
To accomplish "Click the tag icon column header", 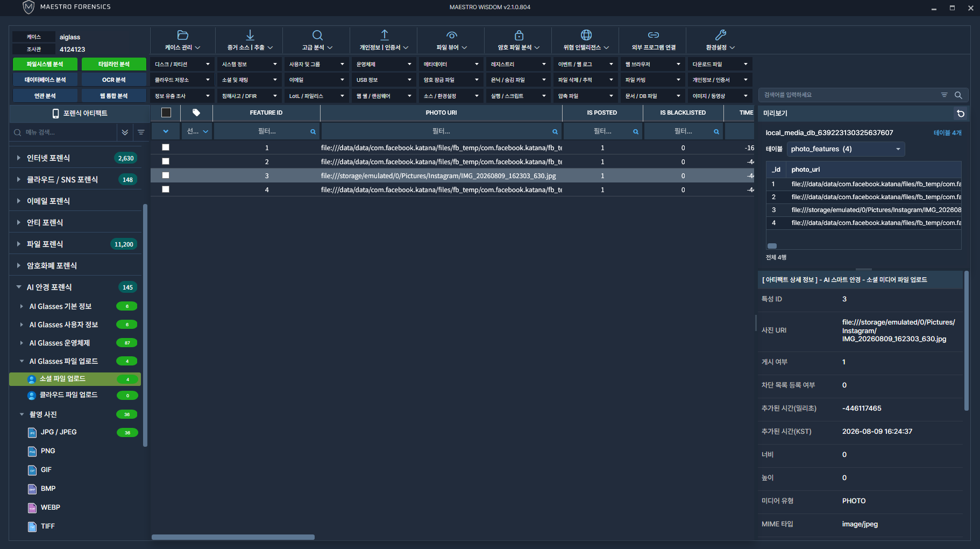I will point(196,112).
